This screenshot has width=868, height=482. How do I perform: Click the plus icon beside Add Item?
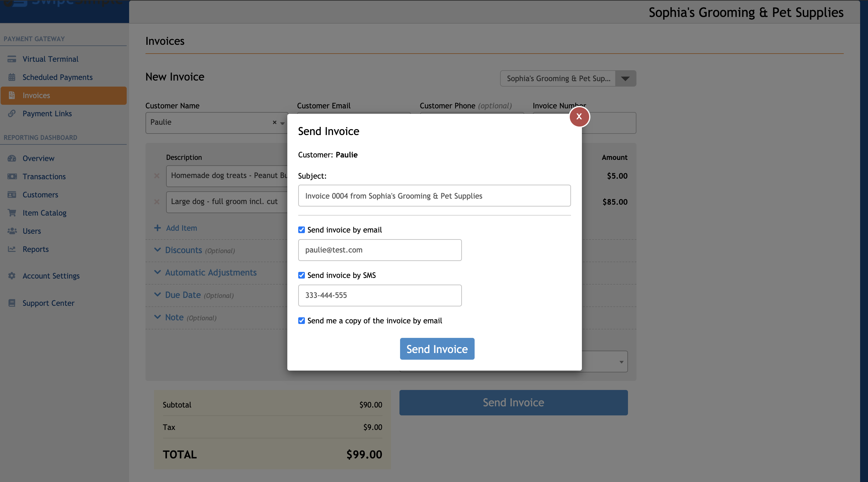point(157,228)
